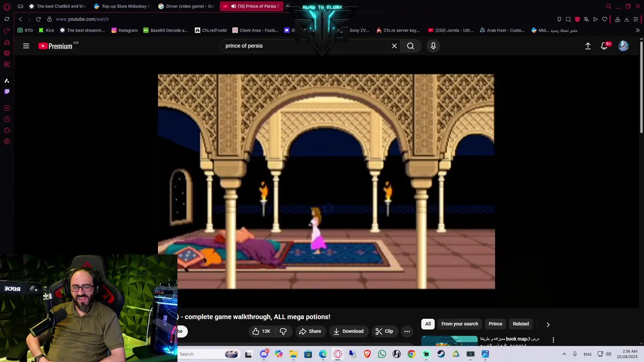The width and height of the screenshot is (644, 362).
Task: Open File Explorer from the taskbar
Action: click(x=293, y=354)
